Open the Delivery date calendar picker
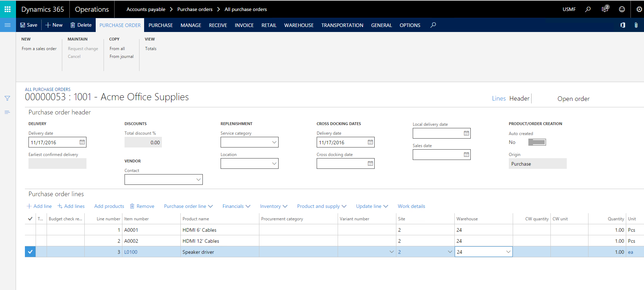This screenshot has height=290, width=644. coord(82,142)
